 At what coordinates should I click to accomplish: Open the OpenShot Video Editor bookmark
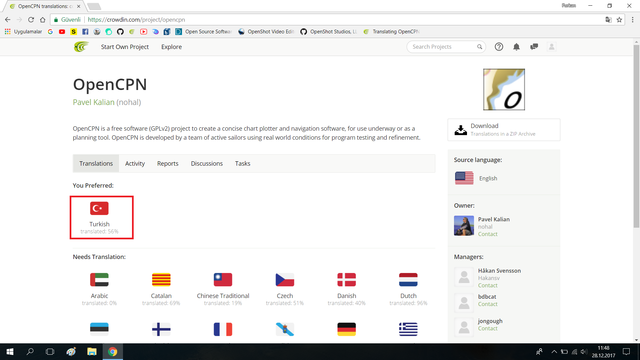tap(266, 31)
